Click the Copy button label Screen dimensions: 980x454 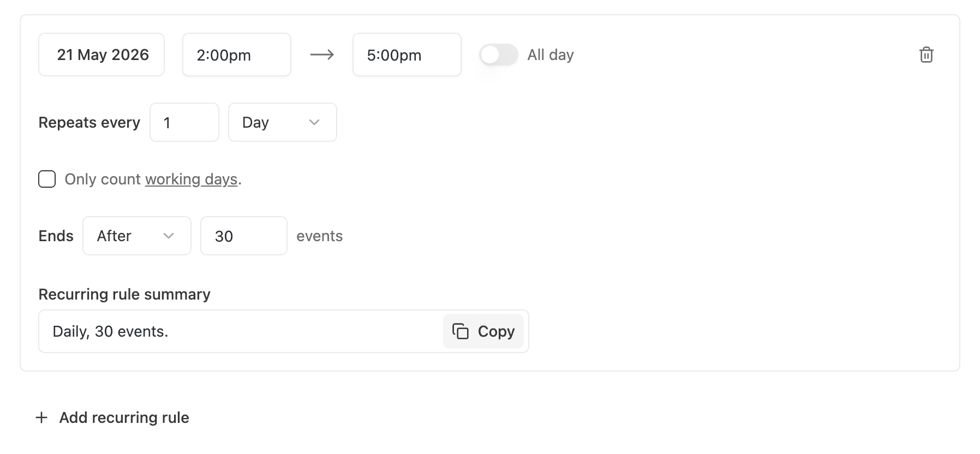pos(496,331)
